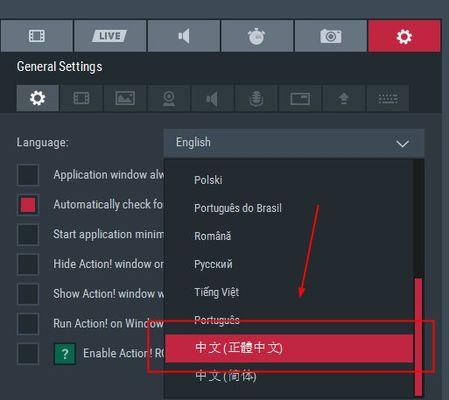
Task: Toggle the Enable Action! RCU checkbox
Action: pos(28,353)
